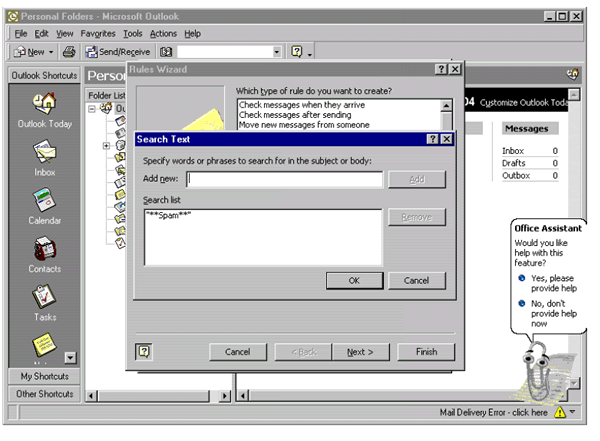
Task: Click the Print toolbar icon
Action: tap(69, 51)
